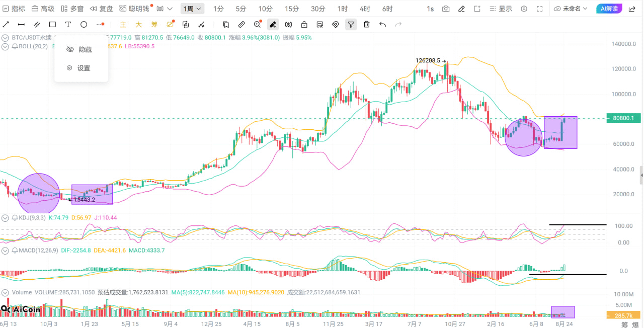Select the rectangle drawing tool
Viewport: 644px width, 328px height.
tap(52, 24)
